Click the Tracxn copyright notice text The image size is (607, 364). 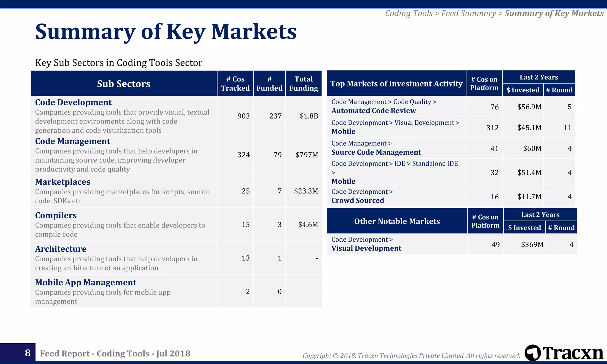[x=411, y=355]
